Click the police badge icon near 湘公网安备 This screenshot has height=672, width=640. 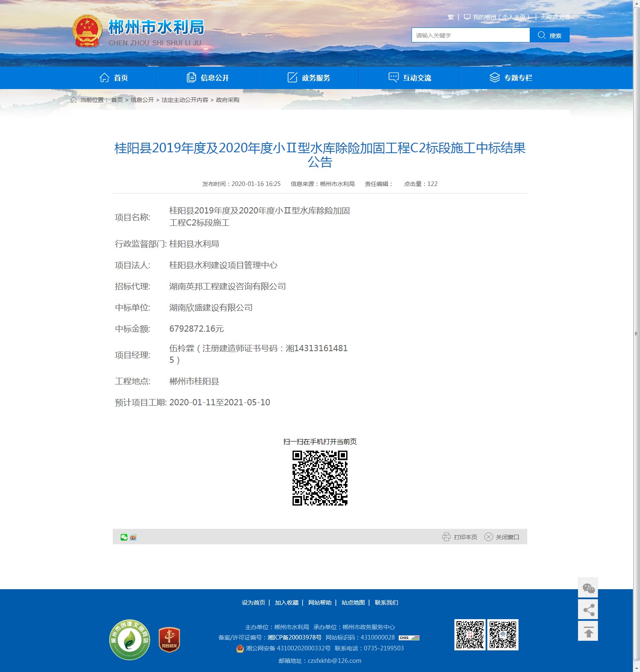point(240,648)
